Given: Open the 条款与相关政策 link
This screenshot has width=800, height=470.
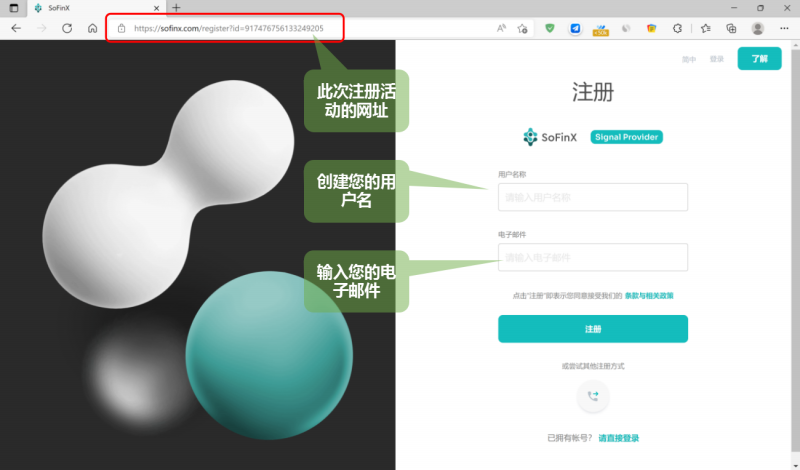Looking at the screenshot, I should click(x=649, y=295).
